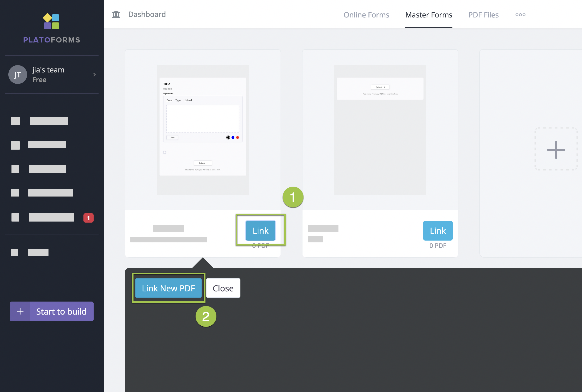Select the black signature color radio
The height and width of the screenshot is (392, 582).
click(228, 138)
